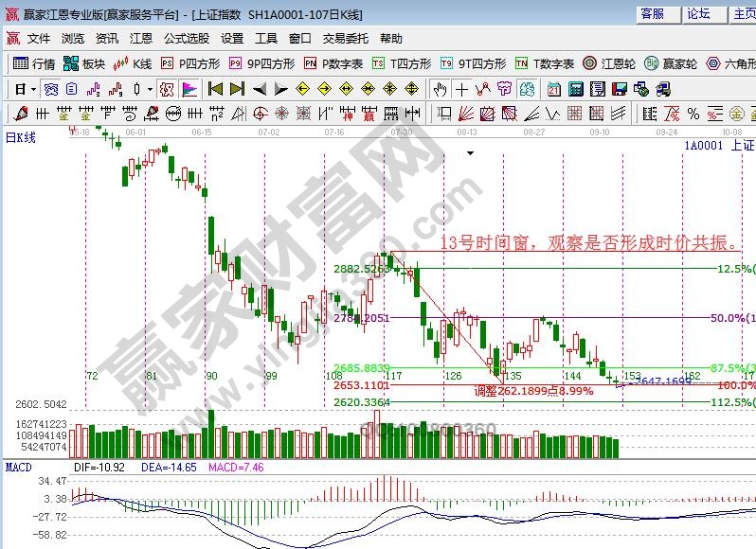Open the 交易委托 menu
The width and height of the screenshot is (756, 549).
coord(345,39)
